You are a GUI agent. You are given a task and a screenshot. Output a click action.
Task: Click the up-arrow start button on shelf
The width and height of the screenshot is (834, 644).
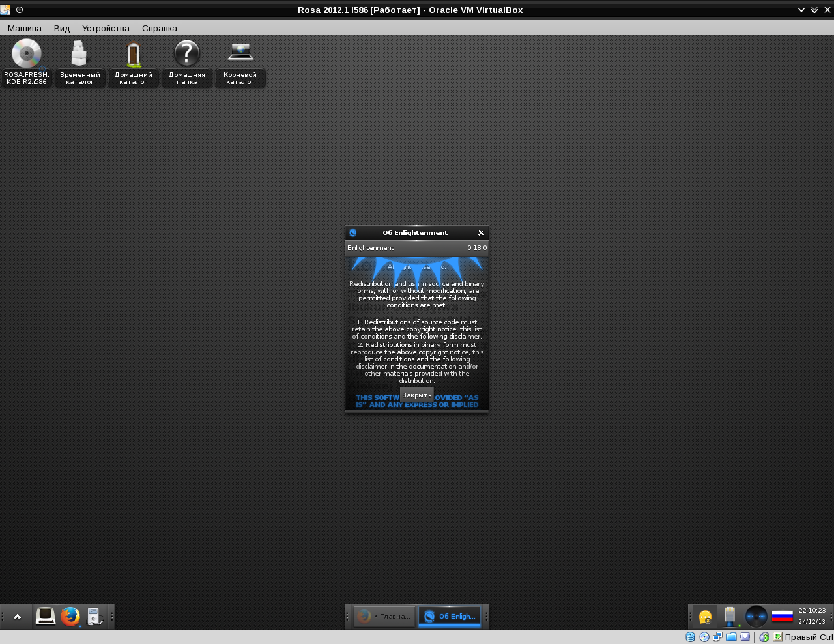18,617
